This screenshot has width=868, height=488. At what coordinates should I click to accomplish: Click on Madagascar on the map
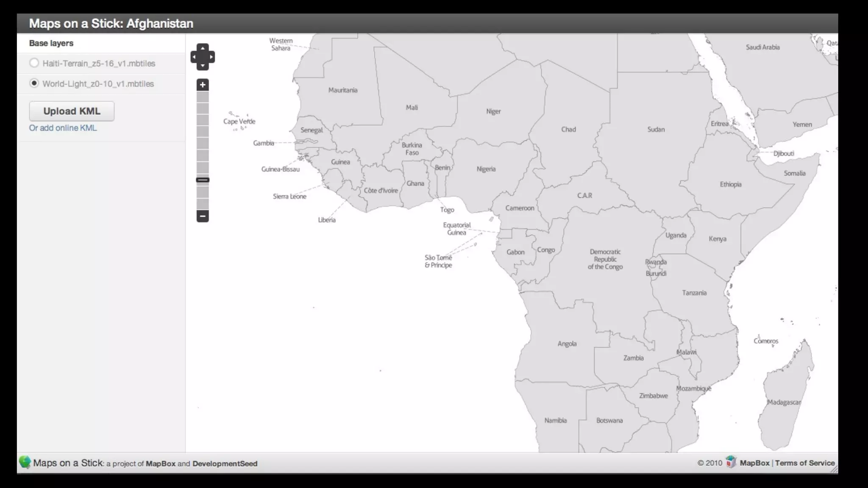784,402
